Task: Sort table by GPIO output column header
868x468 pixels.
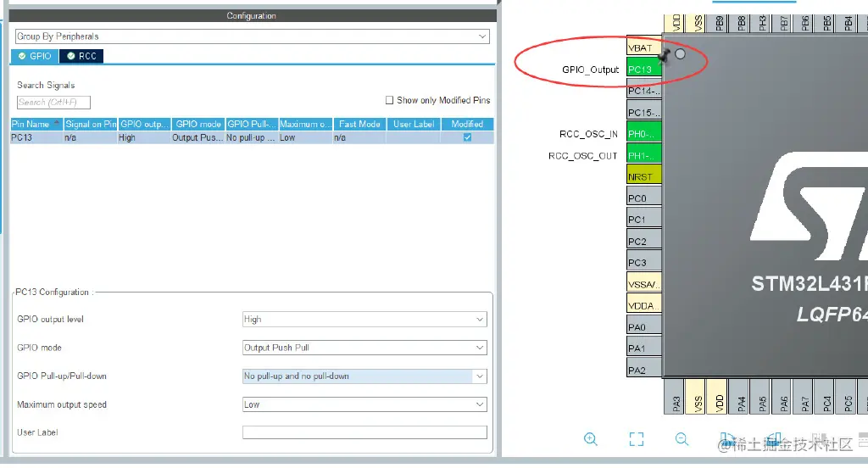Action: [144, 124]
